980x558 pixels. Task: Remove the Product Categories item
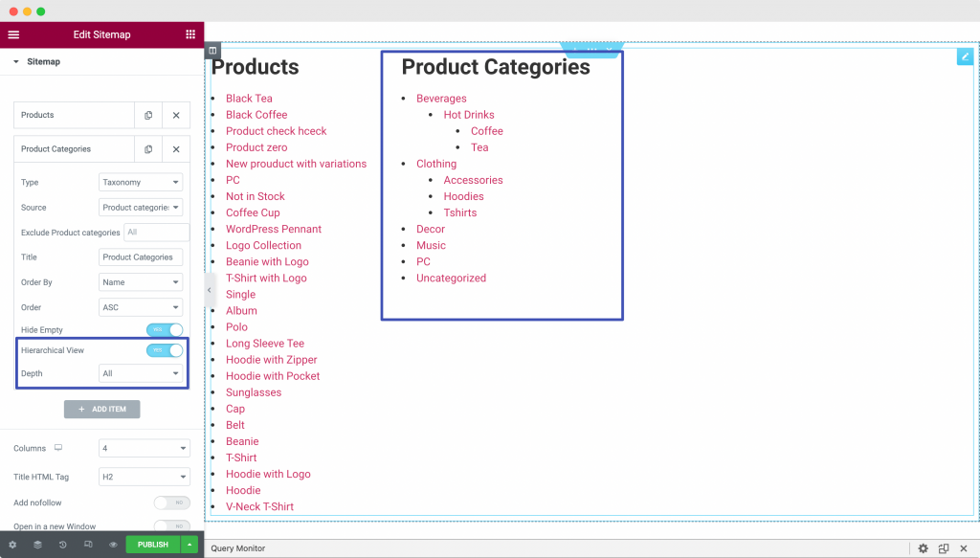click(x=176, y=149)
